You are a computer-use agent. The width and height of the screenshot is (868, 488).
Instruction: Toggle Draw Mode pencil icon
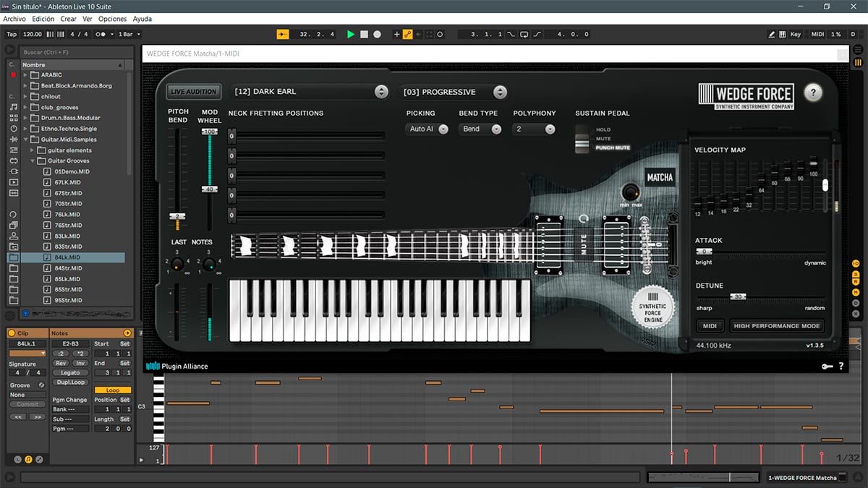[x=771, y=34]
